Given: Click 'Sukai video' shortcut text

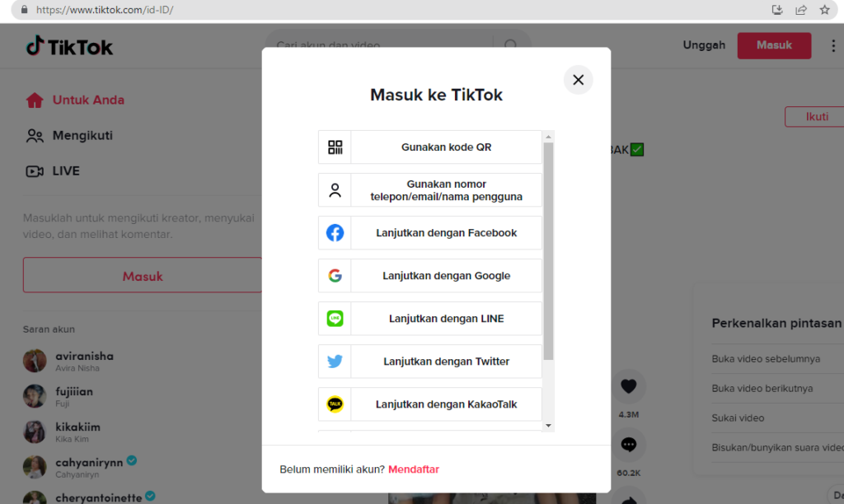Looking at the screenshot, I should coord(738,418).
